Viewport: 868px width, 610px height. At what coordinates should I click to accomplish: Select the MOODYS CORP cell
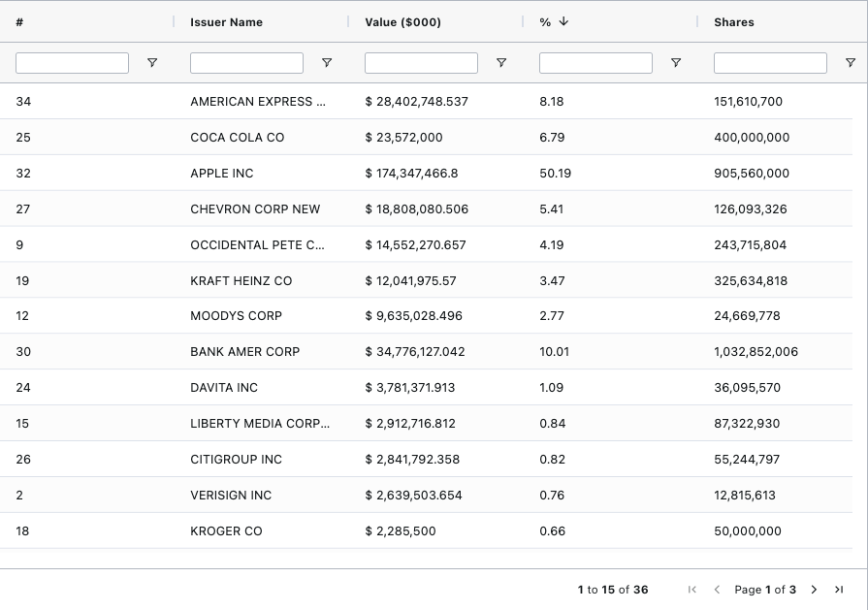tap(236, 315)
